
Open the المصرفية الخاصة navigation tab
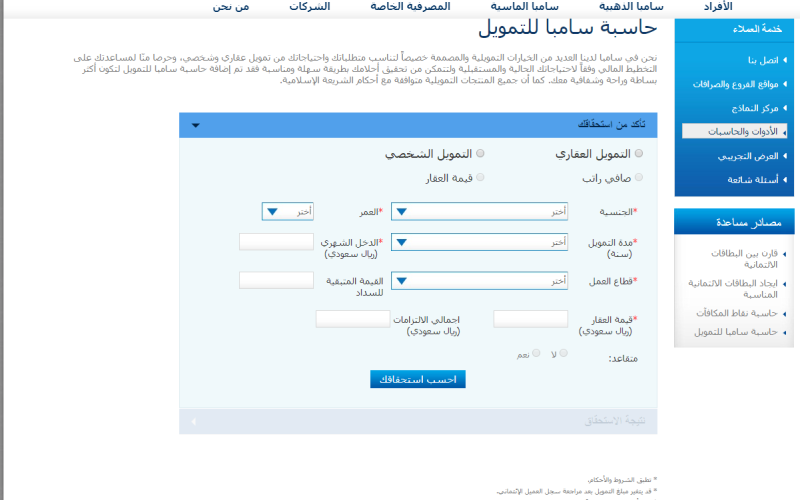[410, 7]
